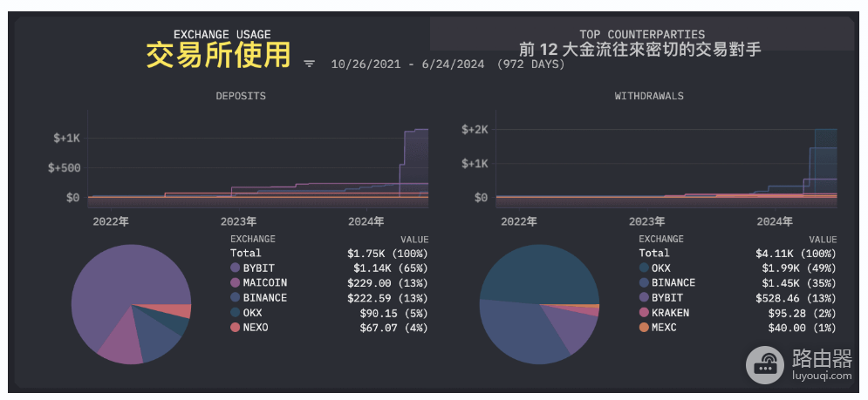Click the DEPOSITS chart heading
Image resolution: width=868 pixels, height=400 pixels.
pyautogui.click(x=241, y=96)
